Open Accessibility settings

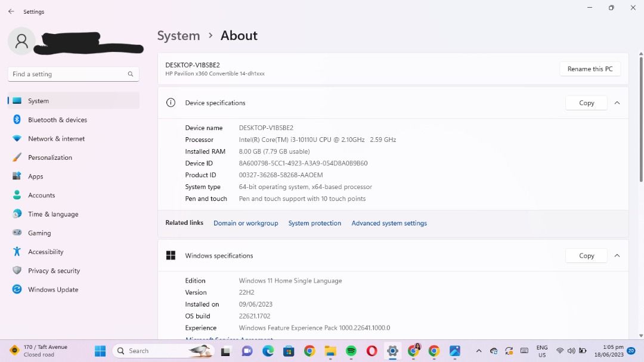(x=45, y=252)
